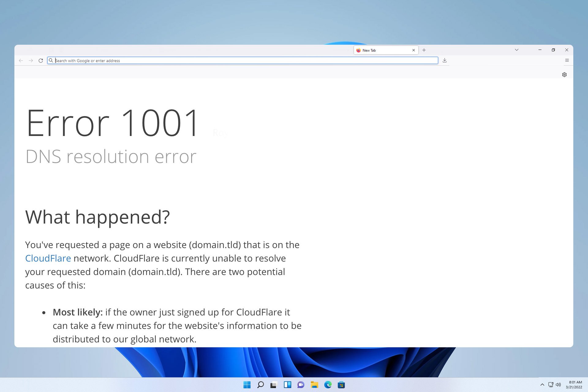Open the volume tray icon
This screenshot has width=588, height=392.
click(558, 385)
